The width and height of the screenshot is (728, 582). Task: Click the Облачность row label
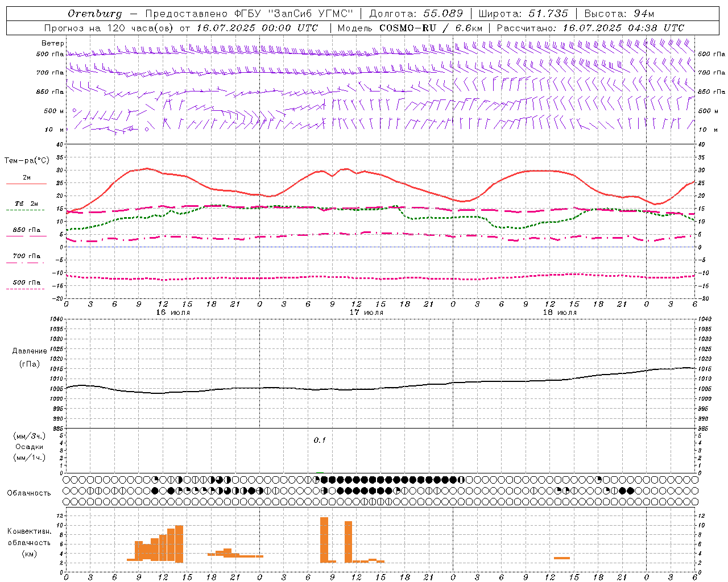pyautogui.click(x=29, y=493)
